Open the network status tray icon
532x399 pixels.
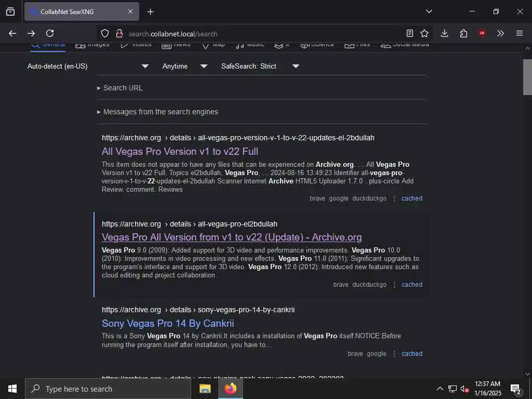coord(453,389)
